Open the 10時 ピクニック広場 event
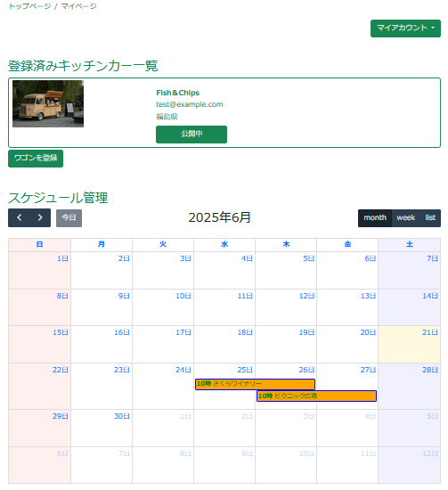The height and width of the screenshot is (490, 448). [316, 396]
